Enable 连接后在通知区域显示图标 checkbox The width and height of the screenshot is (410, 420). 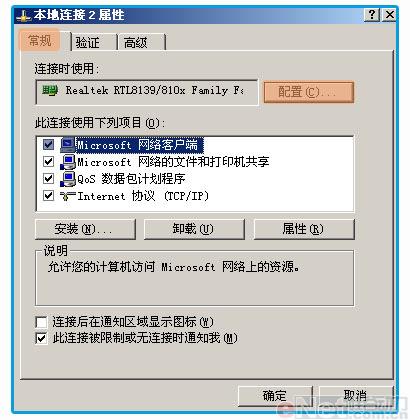(41, 322)
